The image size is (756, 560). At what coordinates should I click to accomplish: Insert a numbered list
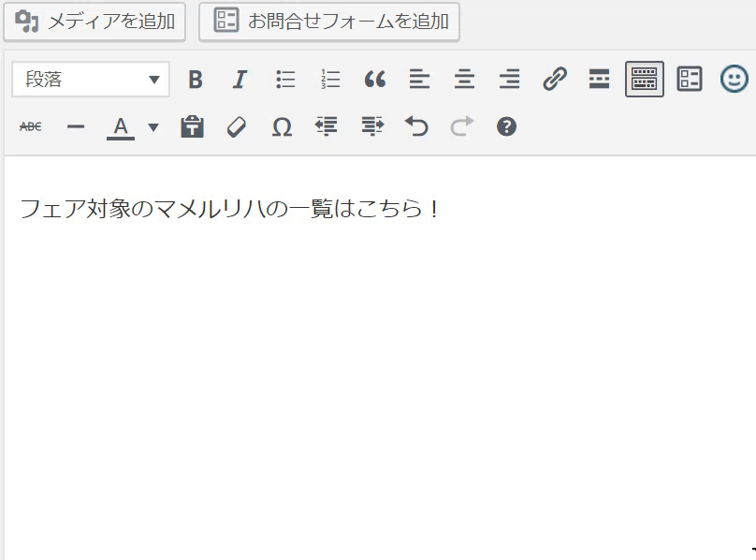tap(329, 80)
